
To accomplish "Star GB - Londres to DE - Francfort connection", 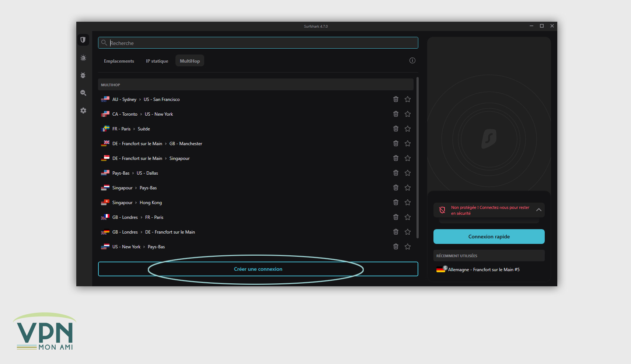I will click(x=408, y=232).
